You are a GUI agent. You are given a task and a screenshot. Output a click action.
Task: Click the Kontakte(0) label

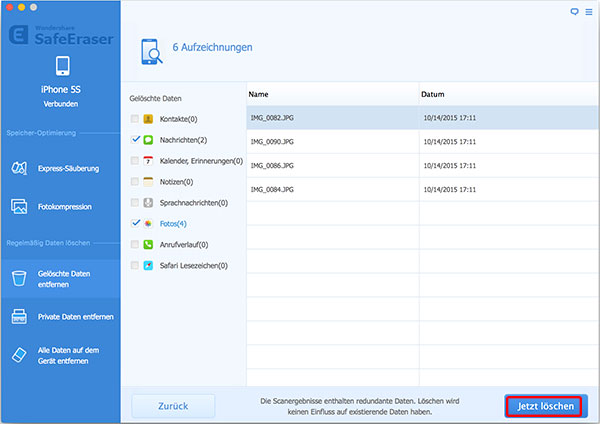(178, 119)
